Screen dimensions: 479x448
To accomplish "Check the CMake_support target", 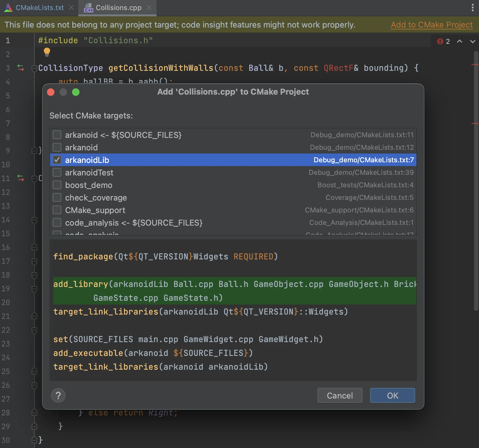I will pos(57,210).
